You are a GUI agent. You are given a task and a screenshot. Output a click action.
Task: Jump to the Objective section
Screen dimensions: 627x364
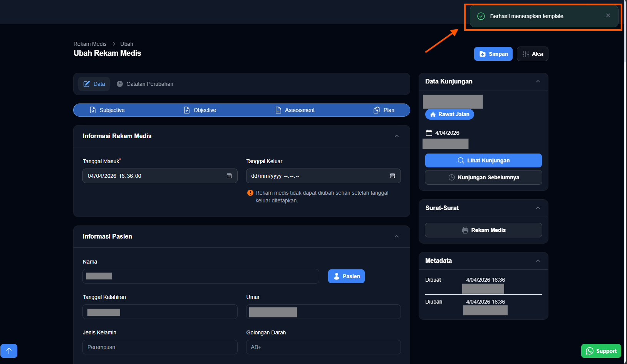coord(200,110)
